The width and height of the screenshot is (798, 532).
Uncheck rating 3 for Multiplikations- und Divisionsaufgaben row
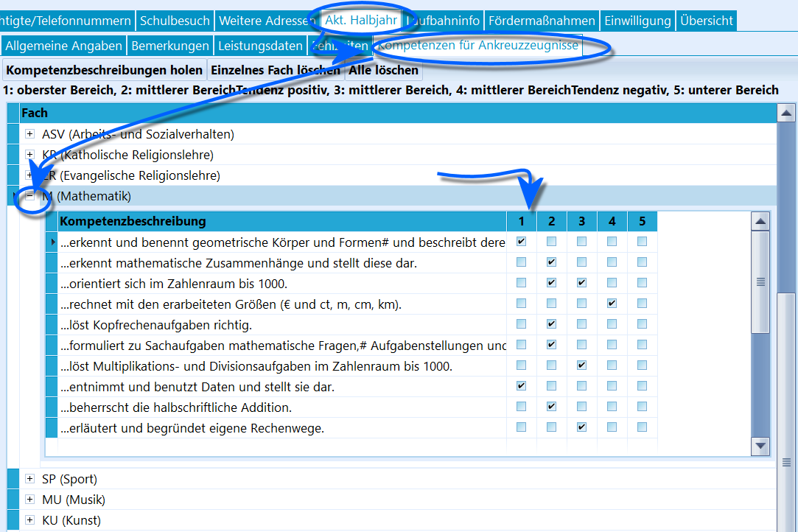(x=581, y=365)
